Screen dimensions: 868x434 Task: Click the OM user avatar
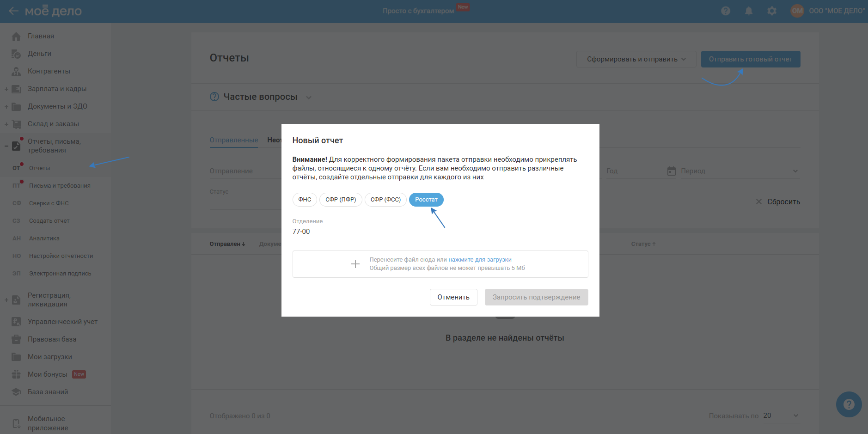point(797,11)
